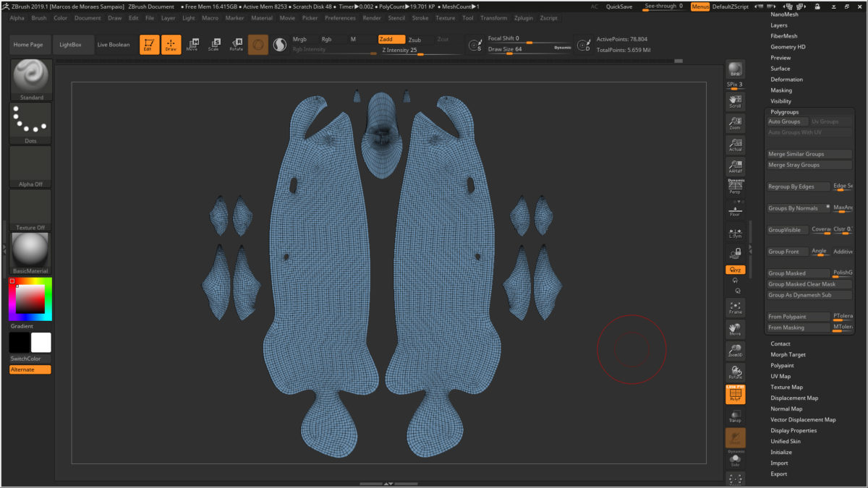The image size is (868, 488).
Task: Click the BPR render icon
Action: point(735,69)
